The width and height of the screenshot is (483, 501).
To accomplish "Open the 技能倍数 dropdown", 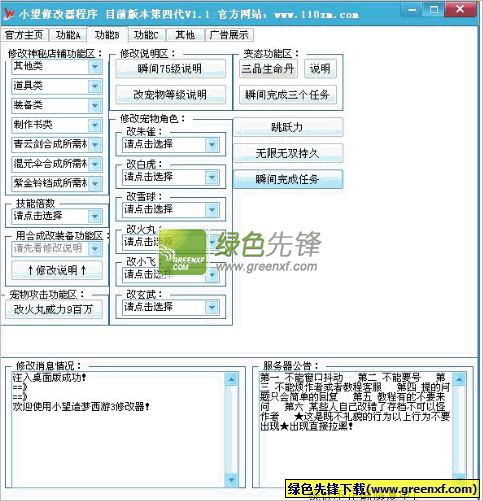I will pos(95,216).
